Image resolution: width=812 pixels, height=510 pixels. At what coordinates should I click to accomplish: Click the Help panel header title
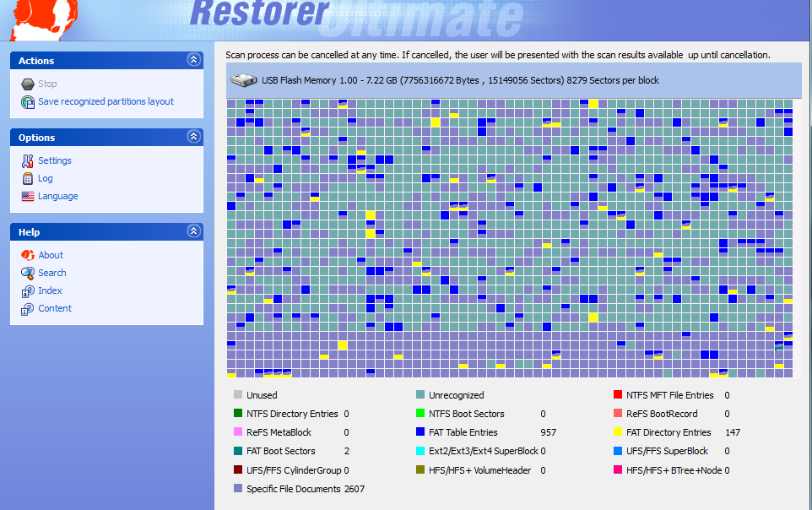(29, 231)
